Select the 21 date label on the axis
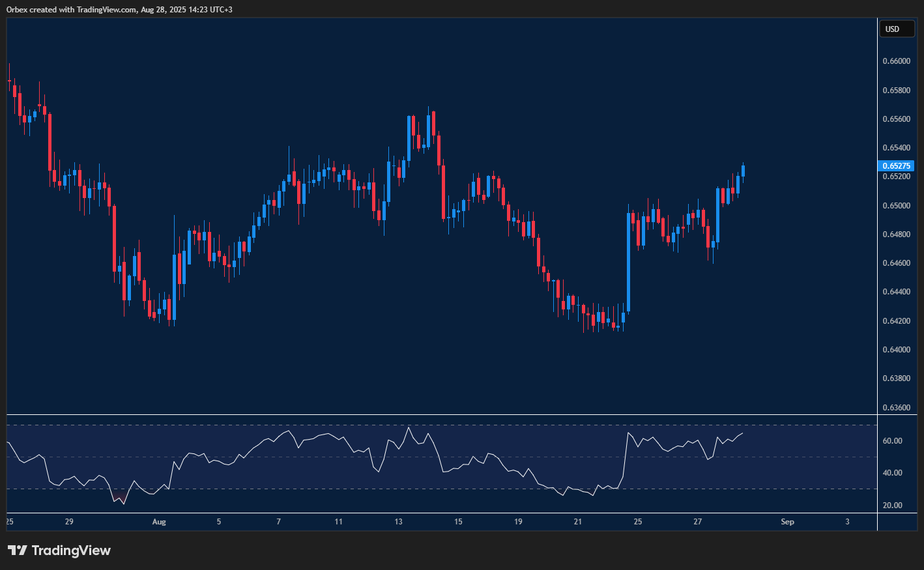Screen dimensions: 924x570 (x=577, y=522)
